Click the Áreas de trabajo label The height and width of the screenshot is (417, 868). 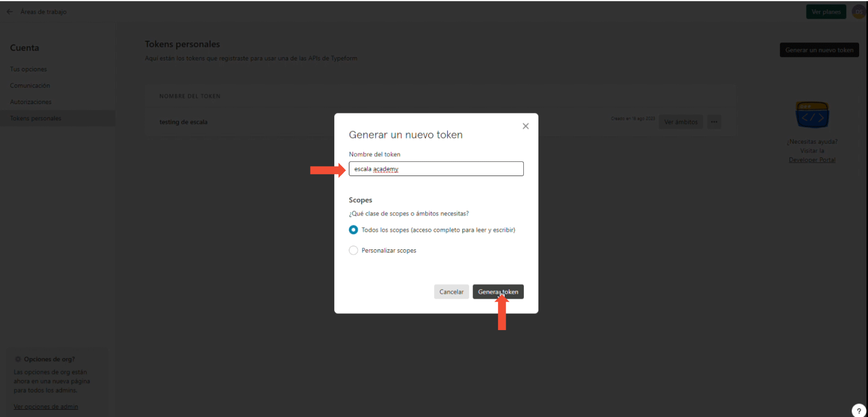pyautogui.click(x=43, y=12)
